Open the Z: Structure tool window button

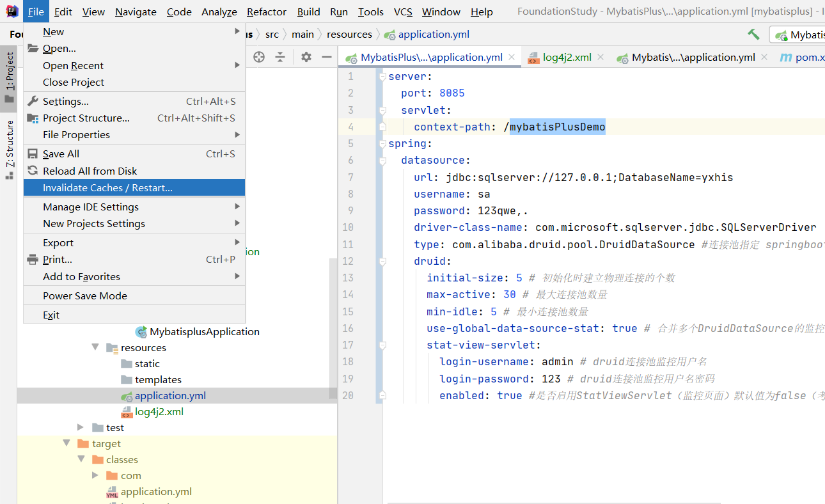tap(9, 150)
